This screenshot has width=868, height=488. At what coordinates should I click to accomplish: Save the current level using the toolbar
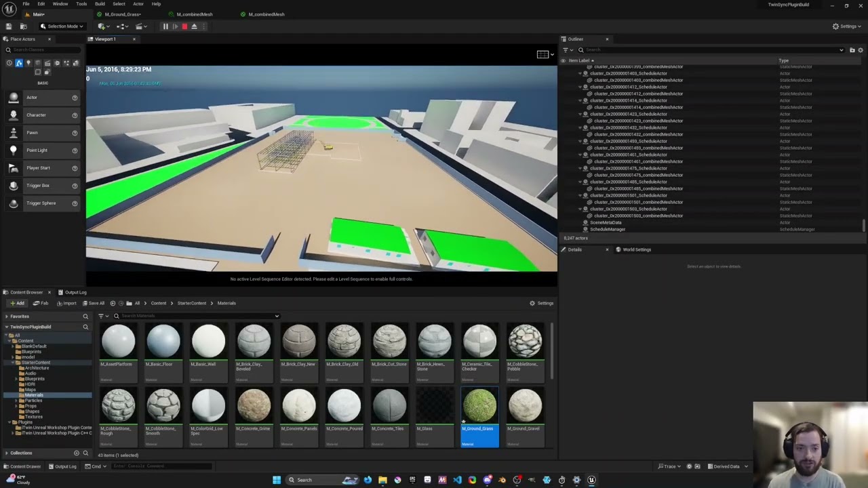[8, 26]
